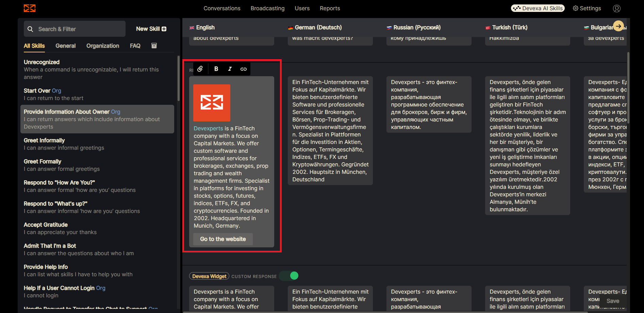Screen dimensions: 644x313
Task: Select Respond to "What's up?" skill
Action: pyautogui.click(x=97, y=207)
